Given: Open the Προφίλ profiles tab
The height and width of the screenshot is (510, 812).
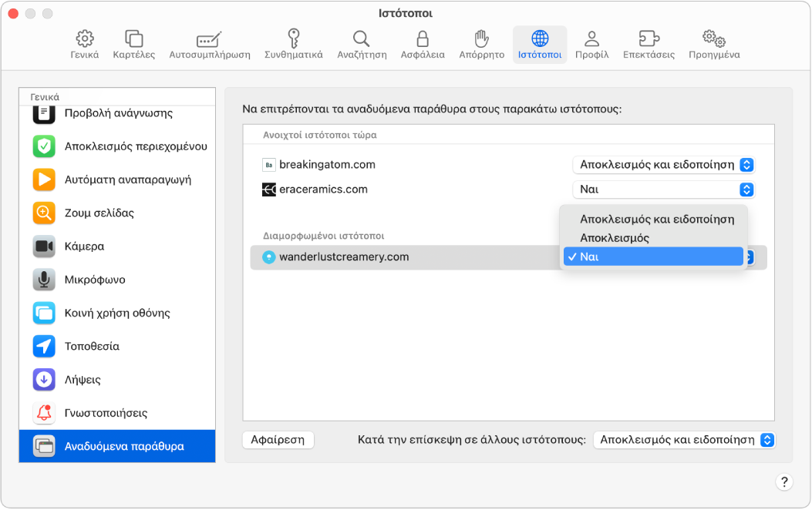Looking at the screenshot, I should pos(591,45).
